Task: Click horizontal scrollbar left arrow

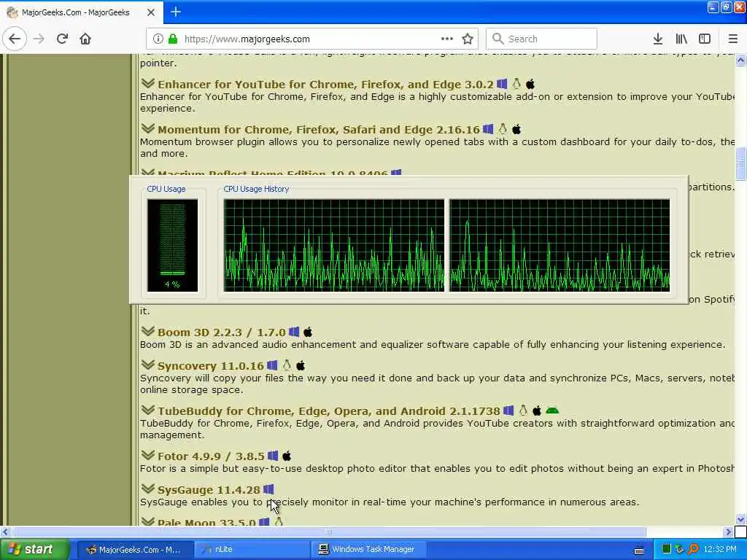Action: point(5,532)
